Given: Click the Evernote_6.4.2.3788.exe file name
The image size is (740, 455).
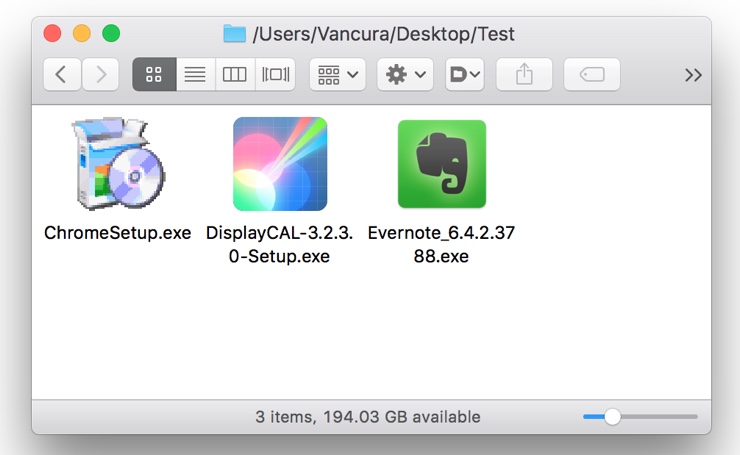Looking at the screenshot, I should [x=441, y=244].
